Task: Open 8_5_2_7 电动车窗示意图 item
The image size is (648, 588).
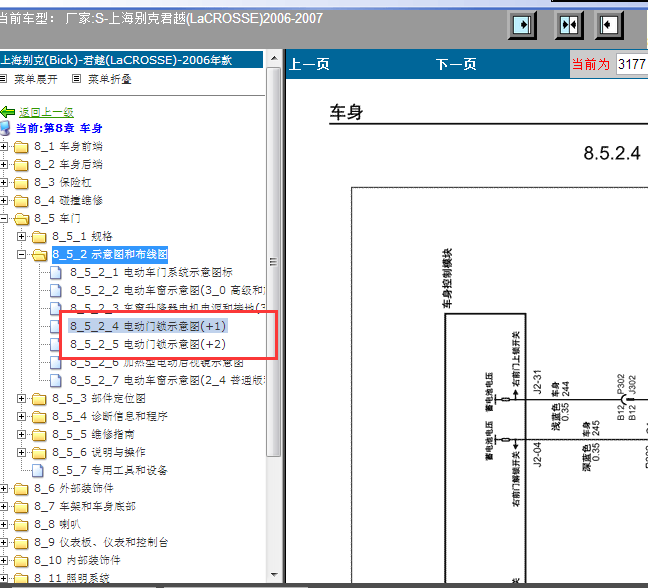Action: click(167, 381)
